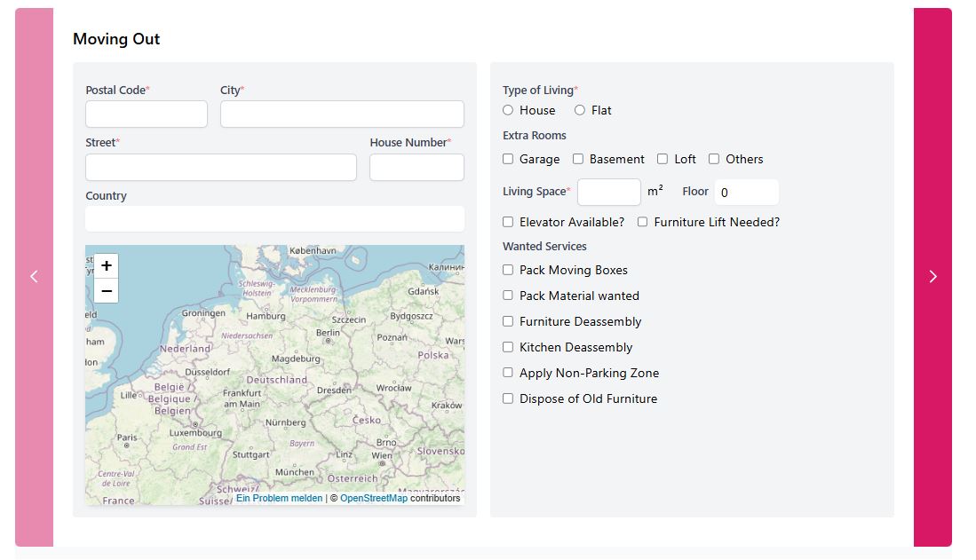Enable Dispose of Old Furniture service
Screen dimensions: 976x560
(508, 398)
